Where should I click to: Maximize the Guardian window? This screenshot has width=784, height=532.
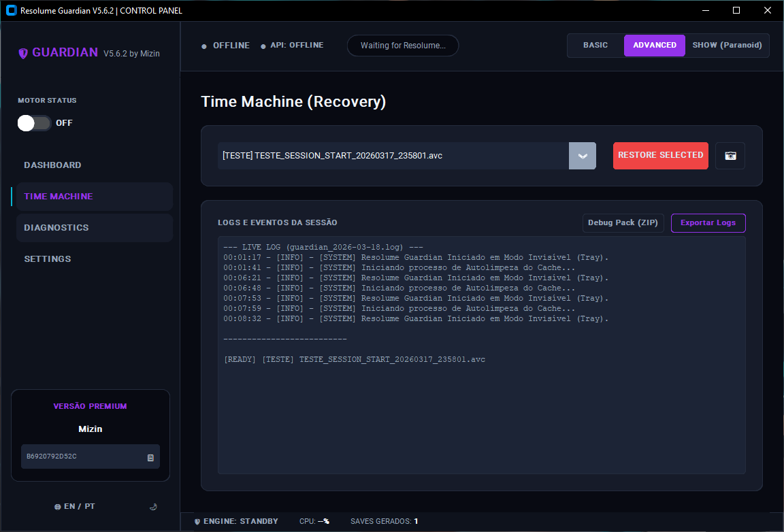coord(736,10)
